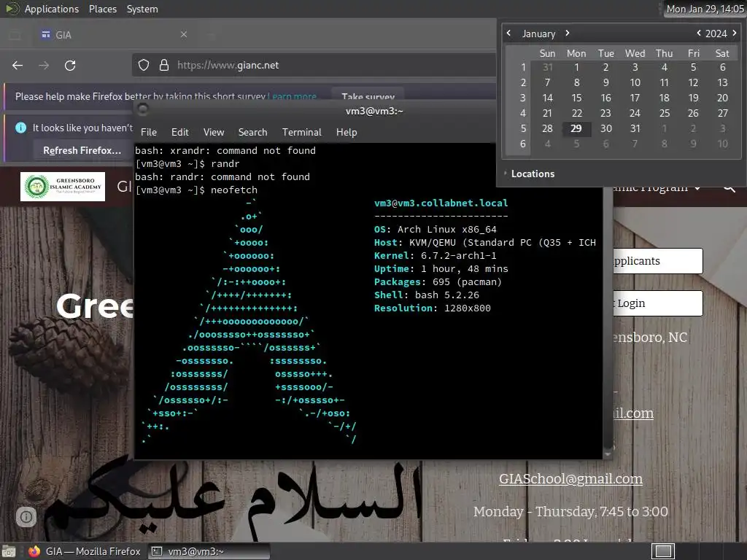This screenshot has height=560, width=747.
Task: Click Learn more link in survey bar
Action: 293,97
